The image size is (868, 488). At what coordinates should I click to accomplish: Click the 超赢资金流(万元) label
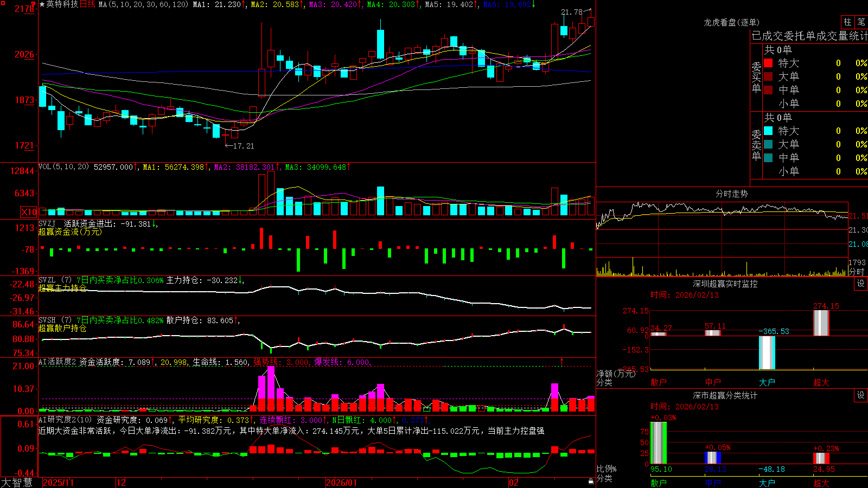70,232
